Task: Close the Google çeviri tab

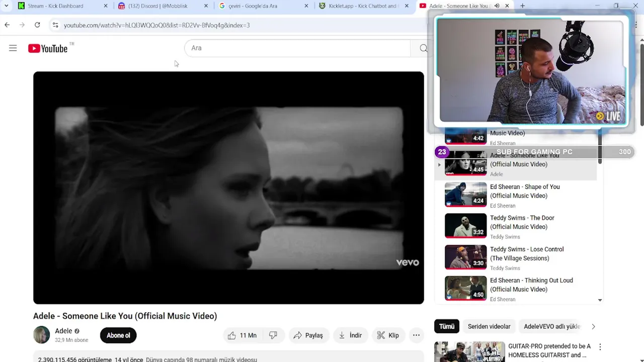Action: coord(306,6)
